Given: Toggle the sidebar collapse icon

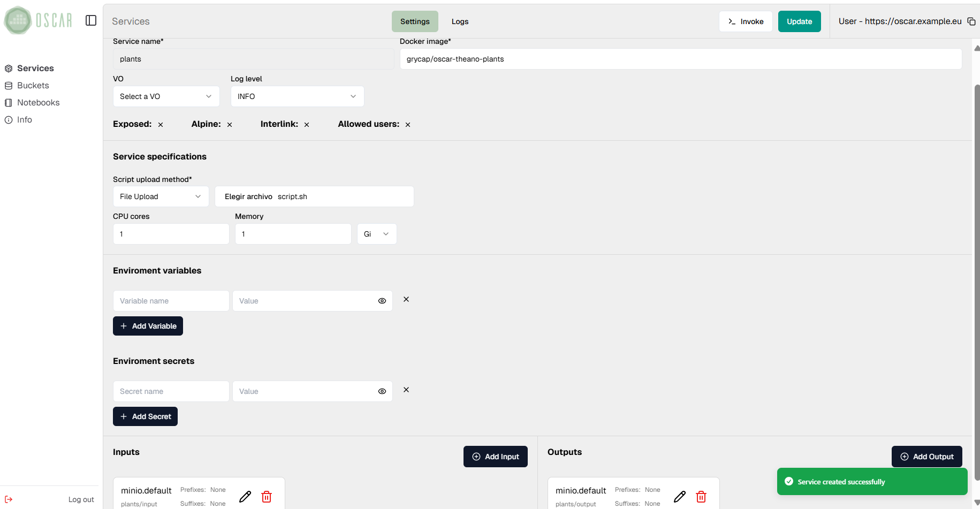Looking at the screenshot, I should tap(91, 20).
